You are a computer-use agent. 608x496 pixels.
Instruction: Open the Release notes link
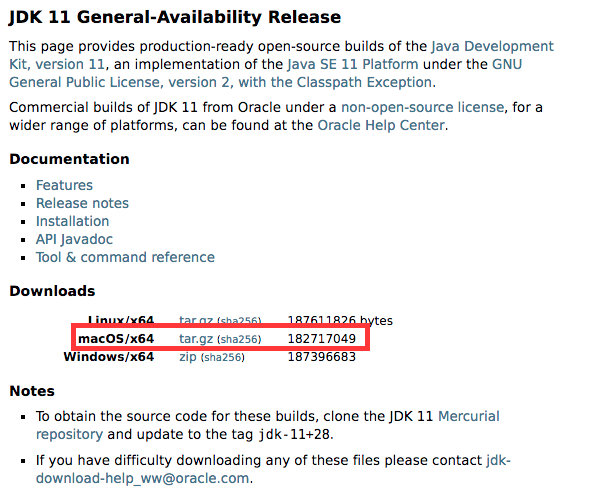click(82, 203)
